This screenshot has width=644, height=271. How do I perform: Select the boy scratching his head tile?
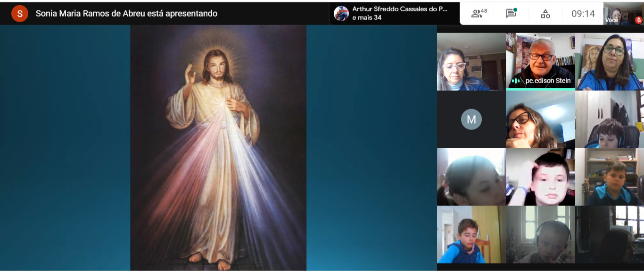coord(540,177)
